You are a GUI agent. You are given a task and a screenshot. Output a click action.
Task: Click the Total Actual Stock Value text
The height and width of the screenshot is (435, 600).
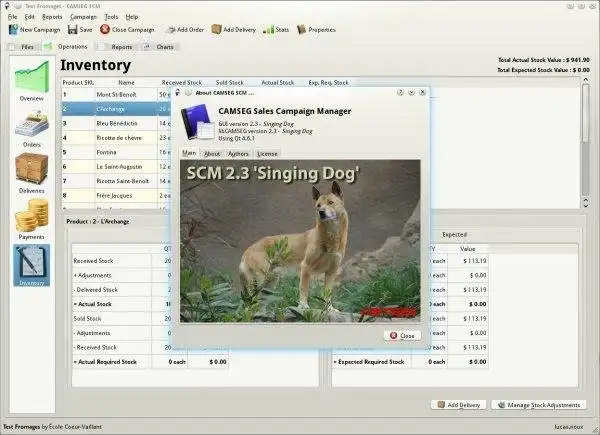[x=544, y=60]
